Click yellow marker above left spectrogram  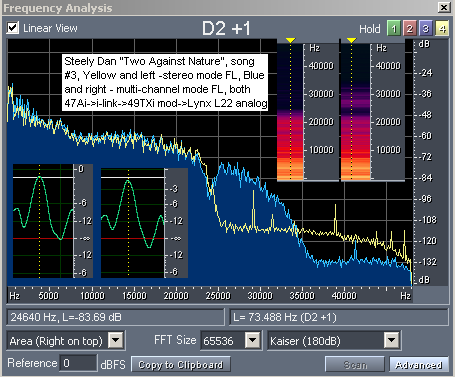(x=290, y=40)
